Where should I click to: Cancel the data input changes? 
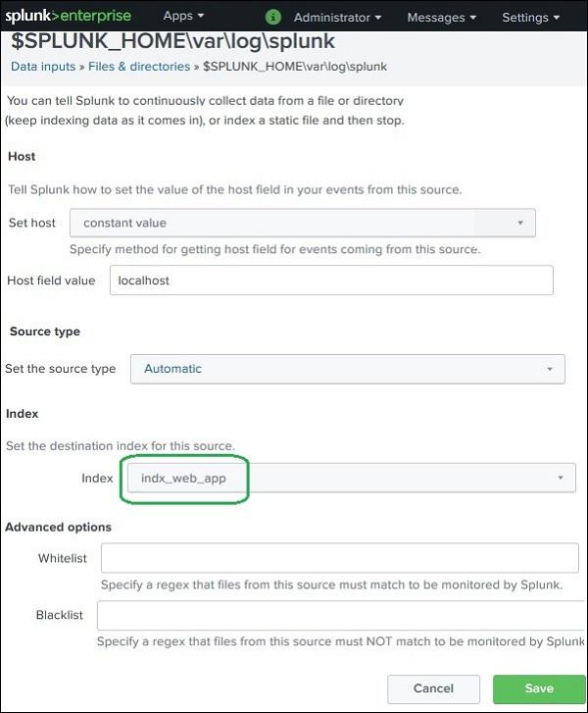(x=433, y=688)
